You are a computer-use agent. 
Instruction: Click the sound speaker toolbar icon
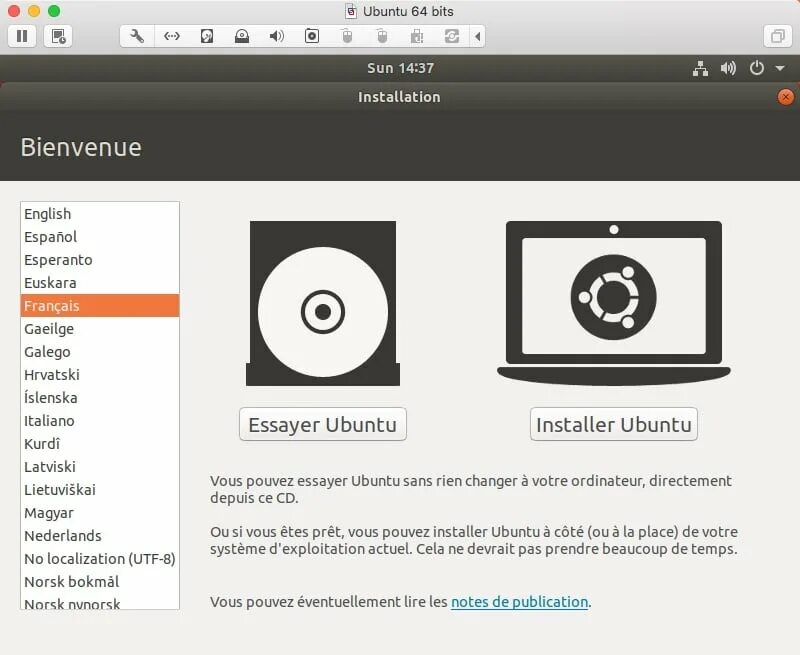click(x=277, y=36)
